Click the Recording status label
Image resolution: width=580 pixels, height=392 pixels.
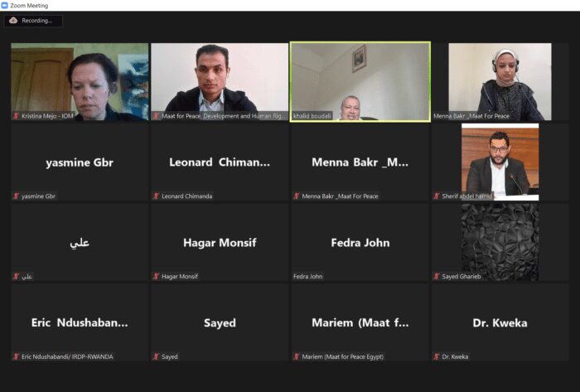click(36, 21)
